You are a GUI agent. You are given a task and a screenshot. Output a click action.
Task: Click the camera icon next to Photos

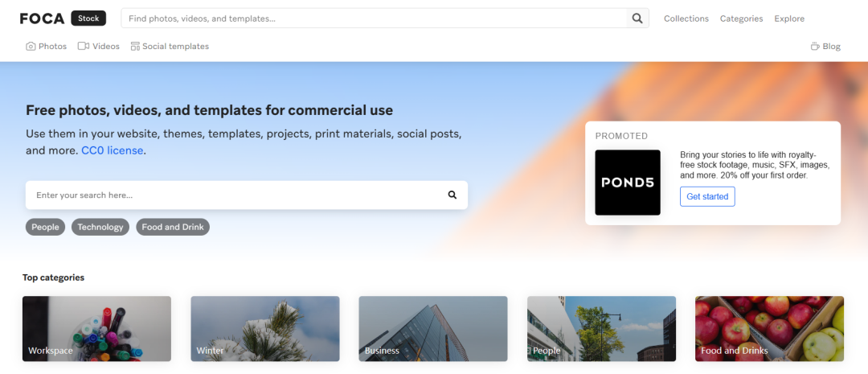[x=31, y=46]
